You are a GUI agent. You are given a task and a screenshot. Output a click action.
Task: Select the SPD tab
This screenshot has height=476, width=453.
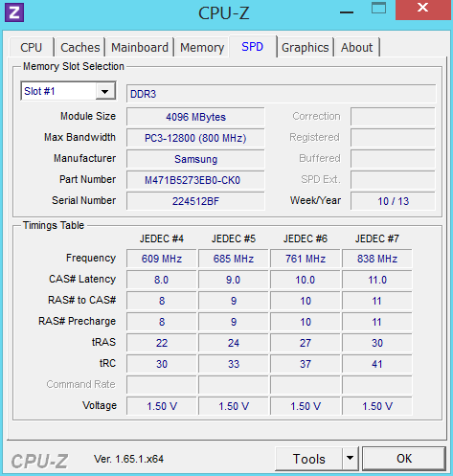[x=252, y=47]
